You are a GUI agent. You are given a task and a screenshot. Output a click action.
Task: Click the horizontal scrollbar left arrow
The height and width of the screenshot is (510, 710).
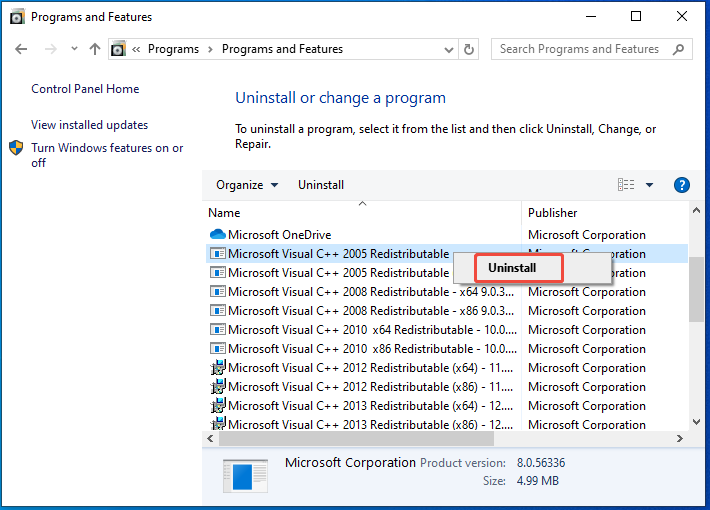(x=210, y=438)
